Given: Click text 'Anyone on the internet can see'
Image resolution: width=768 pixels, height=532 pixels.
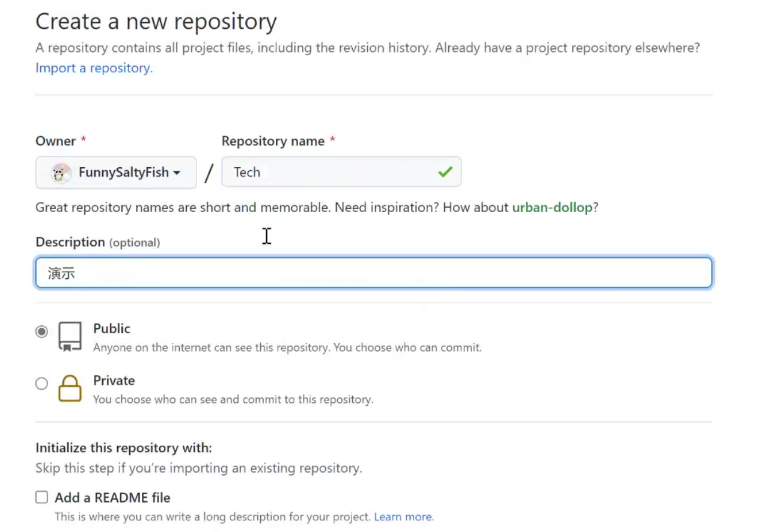Looking at the screenshot, I should (287, 347).
